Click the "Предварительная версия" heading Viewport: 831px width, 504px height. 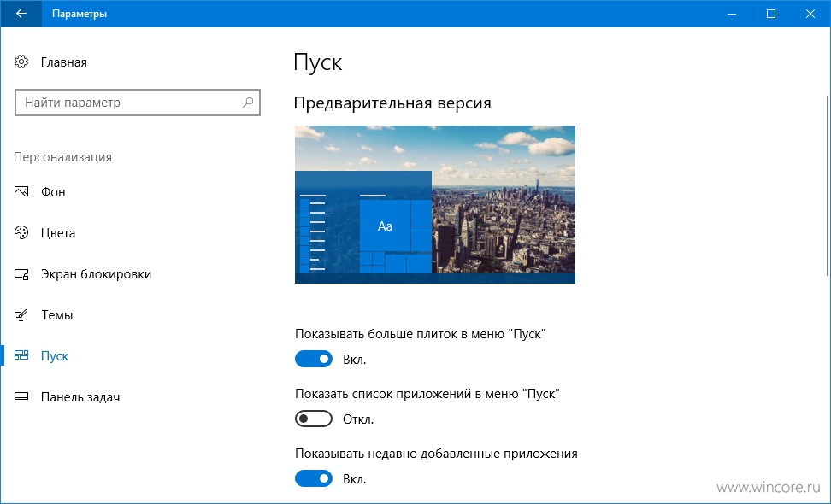(392, 103)
